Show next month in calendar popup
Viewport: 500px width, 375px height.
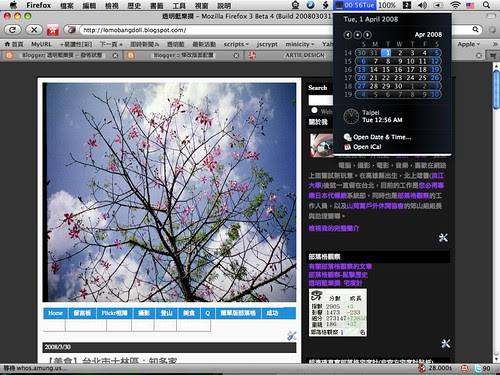367,35
